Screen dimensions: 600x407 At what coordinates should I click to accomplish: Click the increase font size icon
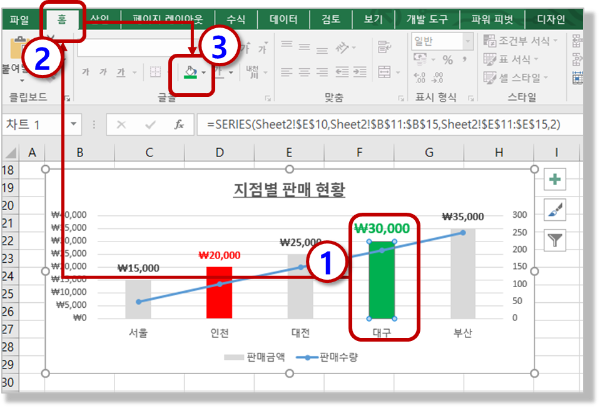click(x=245, y=47)
